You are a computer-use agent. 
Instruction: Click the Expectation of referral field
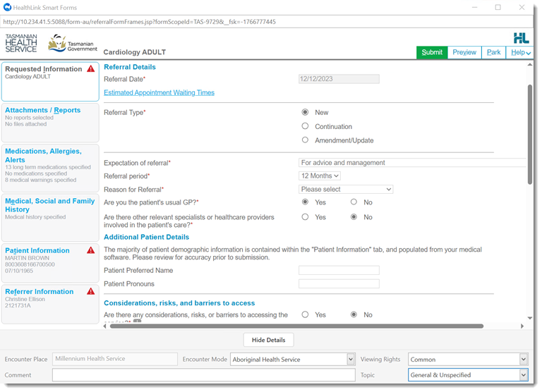tap(412, 163)
